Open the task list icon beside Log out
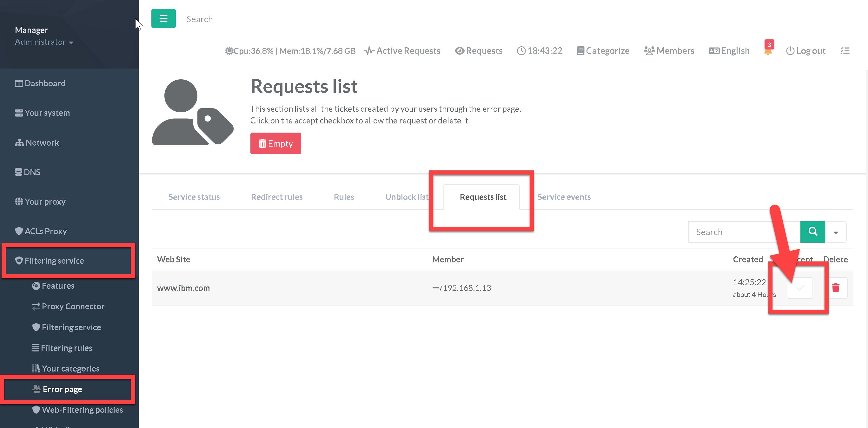Screen dimensions: 868x428 845,51
